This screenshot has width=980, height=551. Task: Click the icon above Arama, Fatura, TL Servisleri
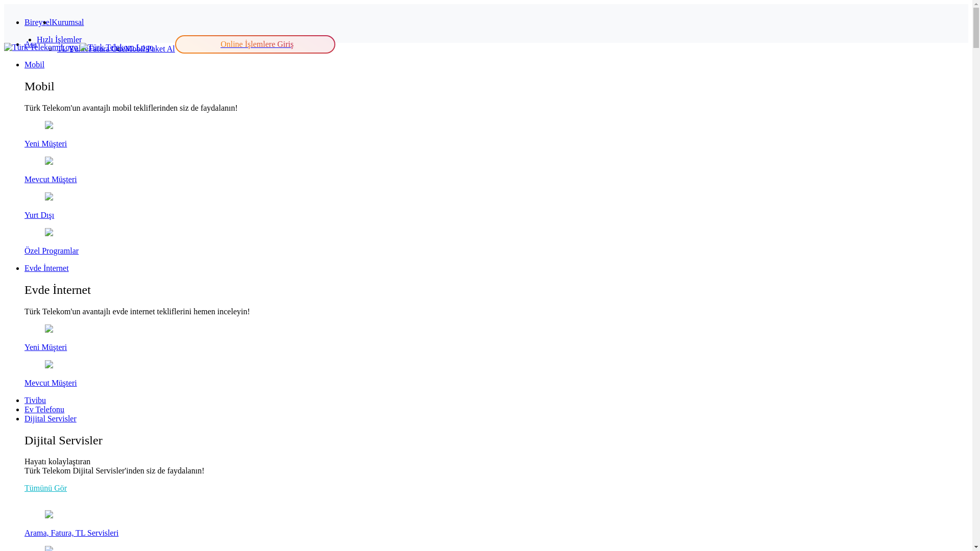[x=49, y=515]
